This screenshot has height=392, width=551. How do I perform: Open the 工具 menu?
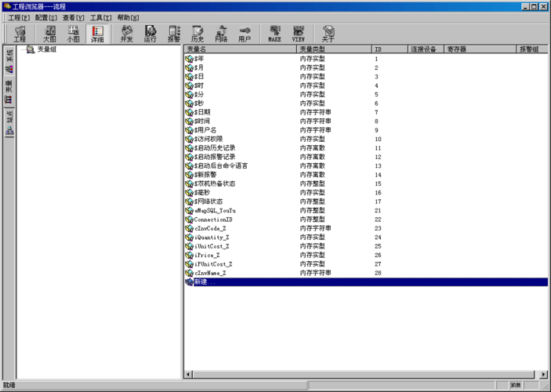point(100,17)
